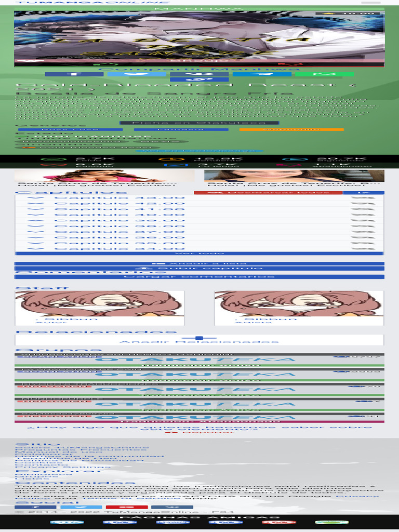399x532 pixels.
Task: Toggle read eye for Capítulo 42.00
Action: tap(363, 204)
